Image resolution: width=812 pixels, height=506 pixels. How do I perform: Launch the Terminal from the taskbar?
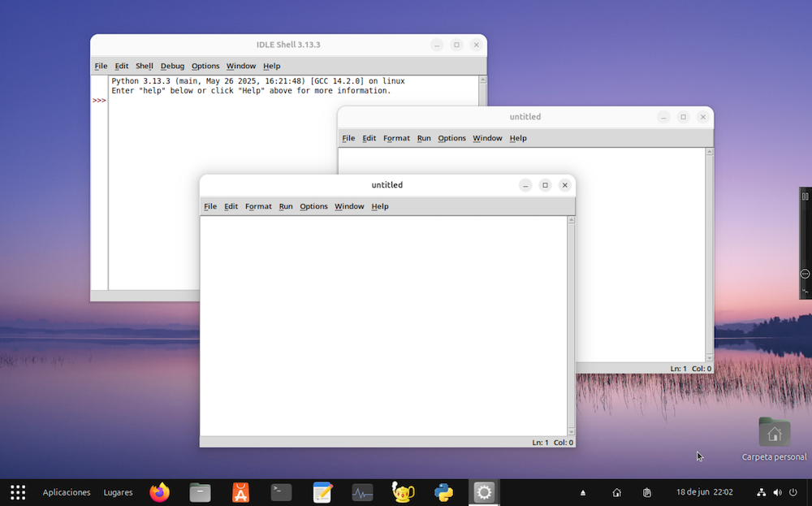point(281,492)
